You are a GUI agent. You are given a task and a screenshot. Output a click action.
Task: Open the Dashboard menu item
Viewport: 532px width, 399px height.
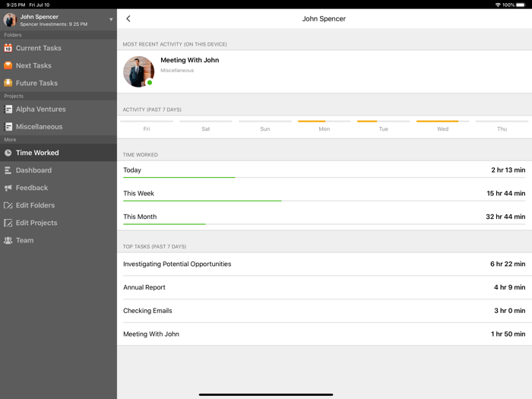point(33,170)
